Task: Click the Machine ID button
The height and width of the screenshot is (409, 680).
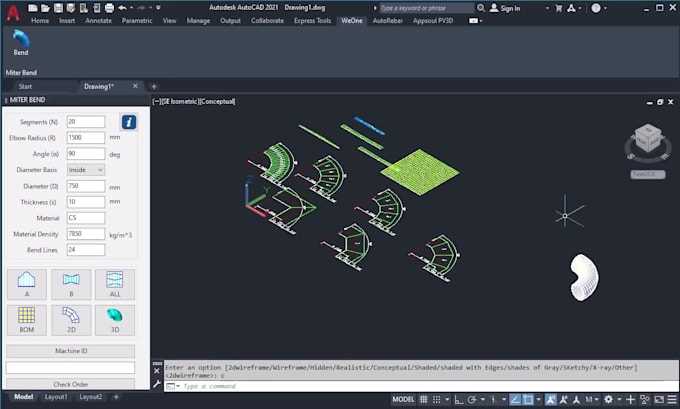Action: click(x=71, y=350)
